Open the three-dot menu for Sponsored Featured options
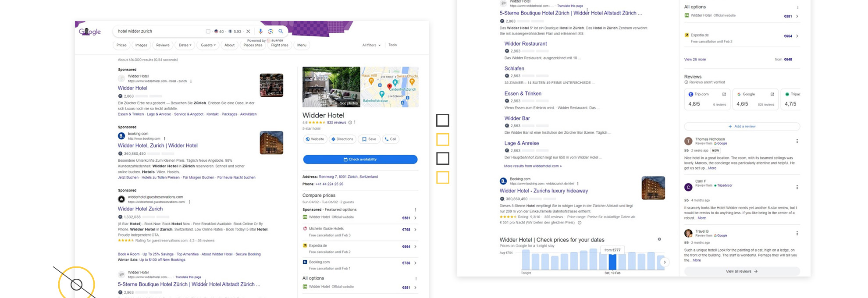The width and height of the screenshot is (868, 298). coord(415,209)
